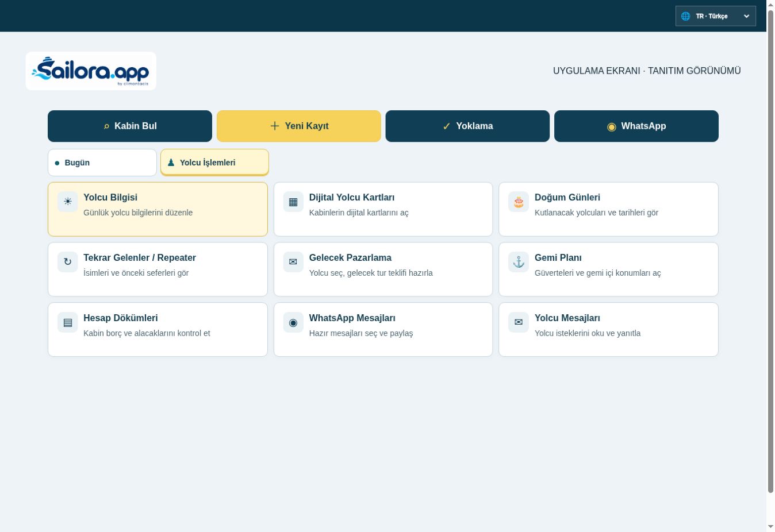Image resolution: width=775 pixels, height=532 pixels.
Task: Open the Doğum Günleri card title
Action: (x=567, y=197)
